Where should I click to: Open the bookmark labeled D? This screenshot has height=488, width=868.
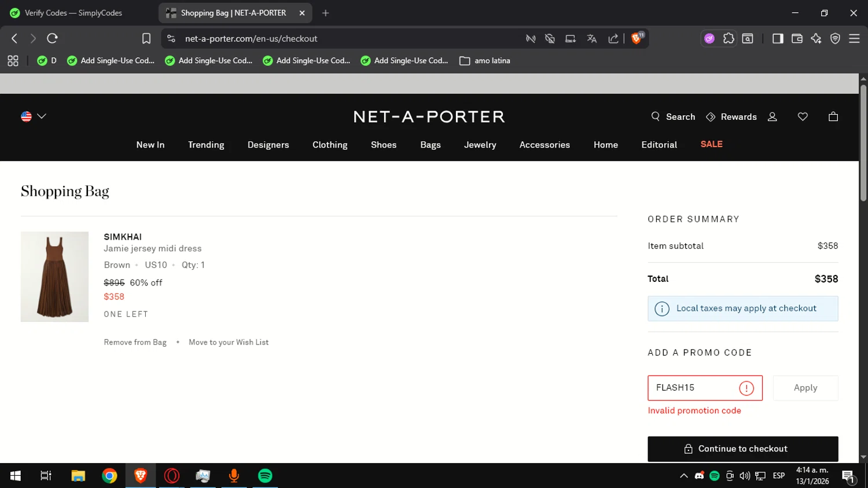[47, 61]
